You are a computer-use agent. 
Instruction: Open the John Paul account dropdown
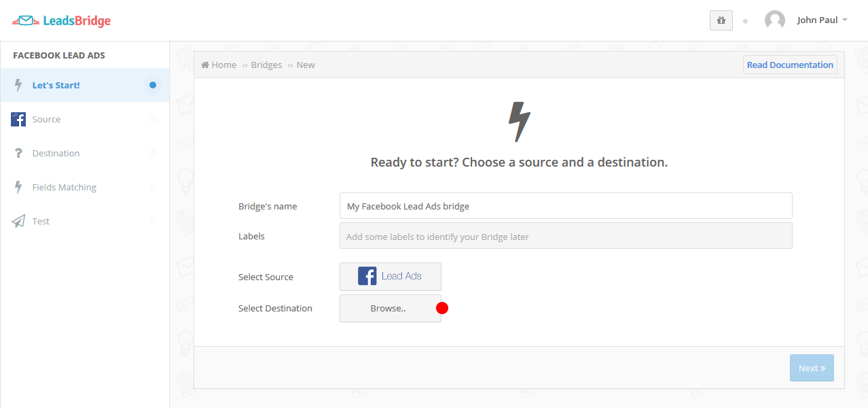[822, 20]
